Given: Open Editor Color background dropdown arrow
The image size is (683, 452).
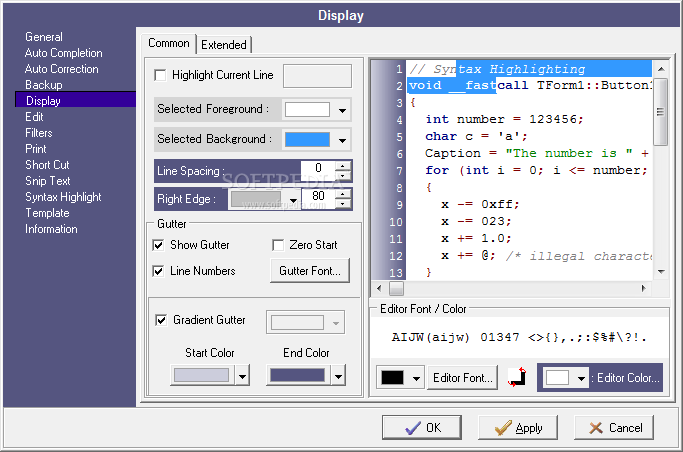Looking at the screenshot, I should point(581,378).
